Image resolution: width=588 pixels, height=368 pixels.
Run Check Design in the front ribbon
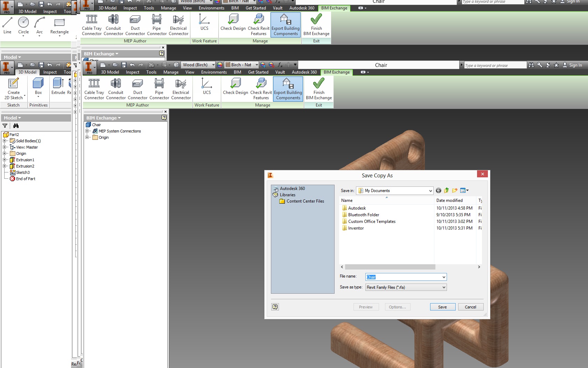(x=236, y=86)
